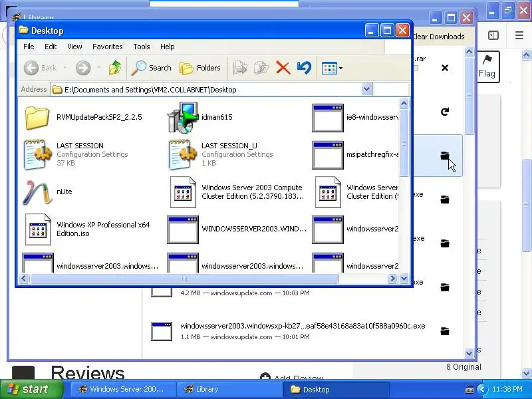Go up one folder level in Explorer
Viewport: 532px width, 399px height.
[115, 68]
